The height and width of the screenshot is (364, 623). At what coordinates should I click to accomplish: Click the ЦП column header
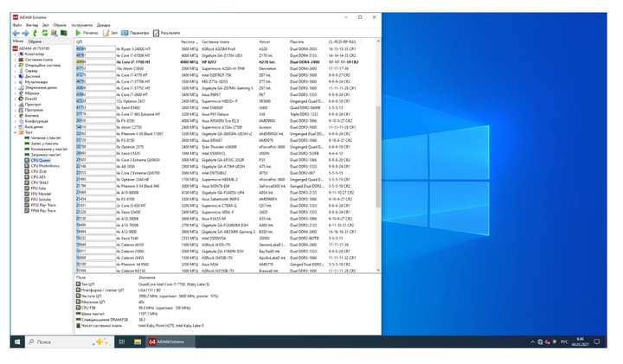click(126, 42)
